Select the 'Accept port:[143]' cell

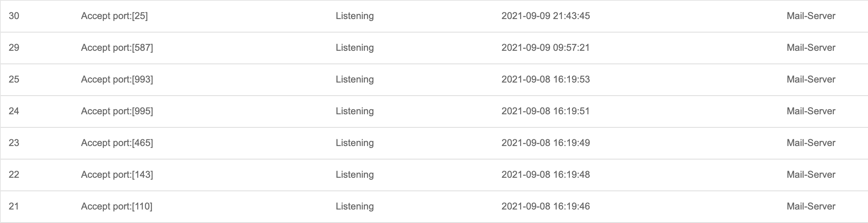[x=117, y=175]
